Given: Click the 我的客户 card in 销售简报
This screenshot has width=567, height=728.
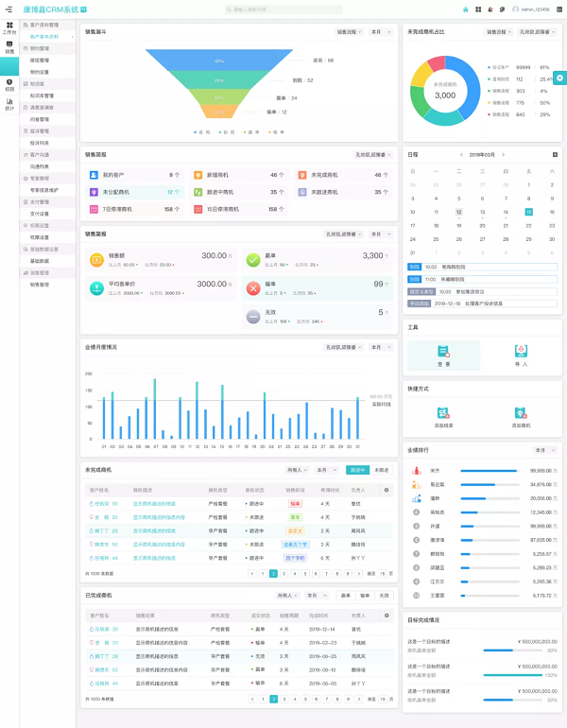Looking at the screenshot, I should [x=132, y=175].
